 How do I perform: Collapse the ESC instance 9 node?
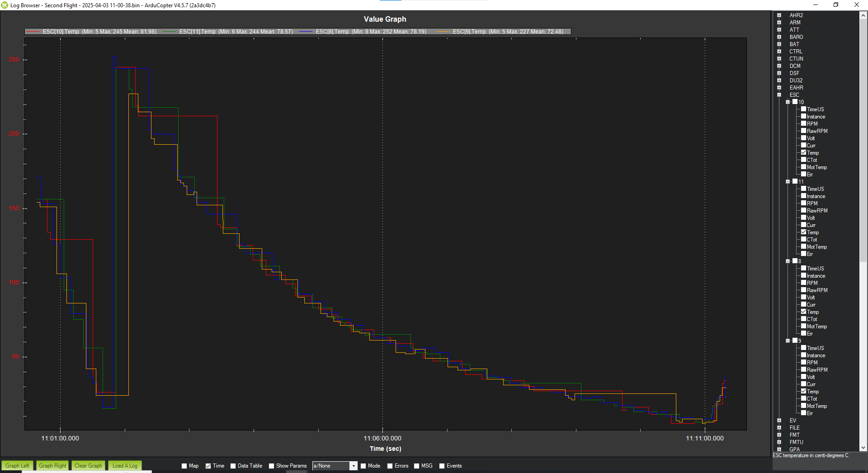click(x=788, y=341)
